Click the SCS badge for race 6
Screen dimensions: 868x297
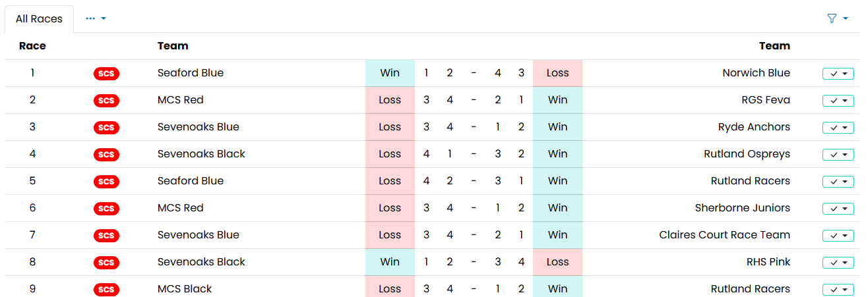[106, 209]
